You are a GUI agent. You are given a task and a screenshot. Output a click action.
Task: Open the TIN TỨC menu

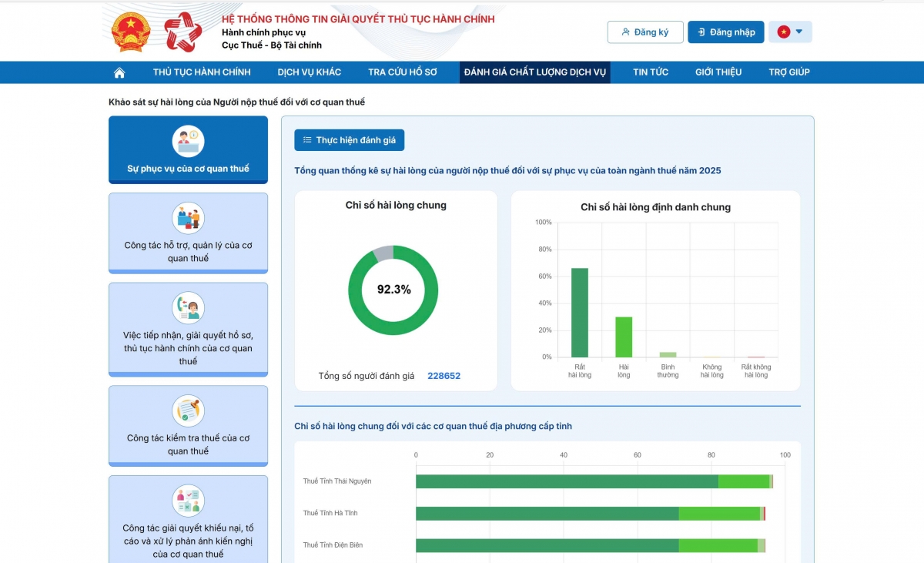pyautogui.click(x=651, y=72)
